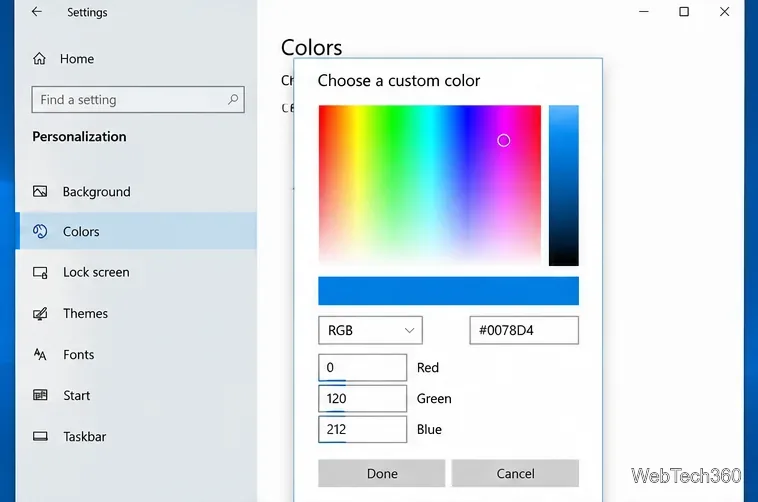
Task: Select the Colors menu item
Action: [x=138, y=231]
